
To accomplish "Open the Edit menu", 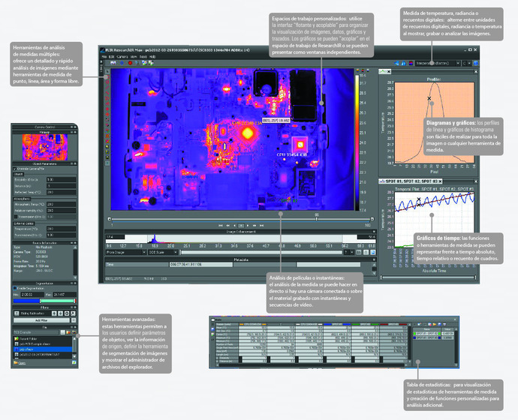I will tap(111, 57).
